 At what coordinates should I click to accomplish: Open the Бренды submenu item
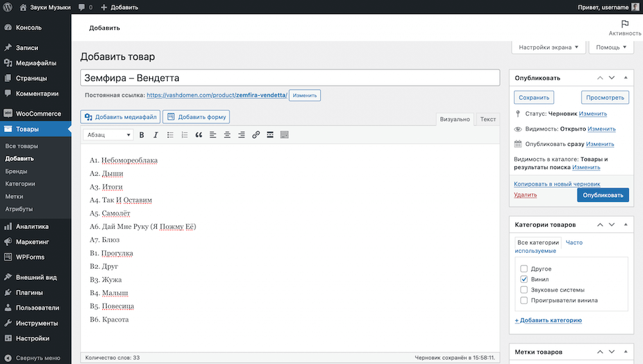pos(17,171)
